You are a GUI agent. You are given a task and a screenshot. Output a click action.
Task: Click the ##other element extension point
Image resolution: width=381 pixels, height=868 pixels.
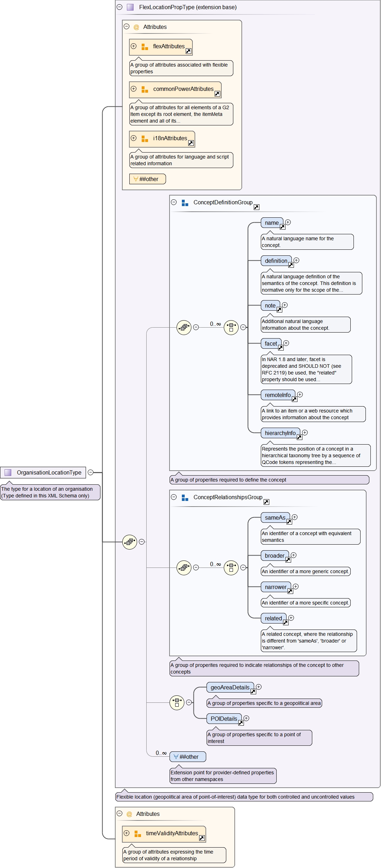coord(188,757)
